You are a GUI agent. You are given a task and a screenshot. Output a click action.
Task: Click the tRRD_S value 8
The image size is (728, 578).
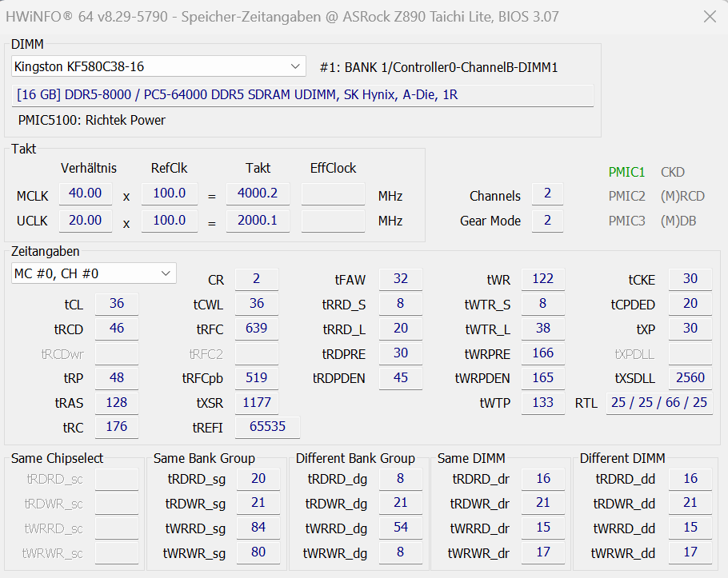click(401, 304)
